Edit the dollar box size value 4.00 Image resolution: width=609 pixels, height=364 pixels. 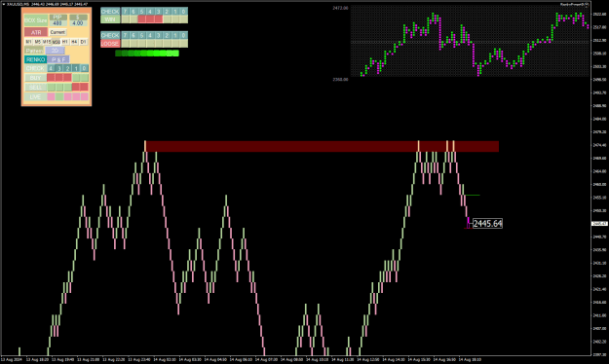pyautogui.click(x=78, y=23)
